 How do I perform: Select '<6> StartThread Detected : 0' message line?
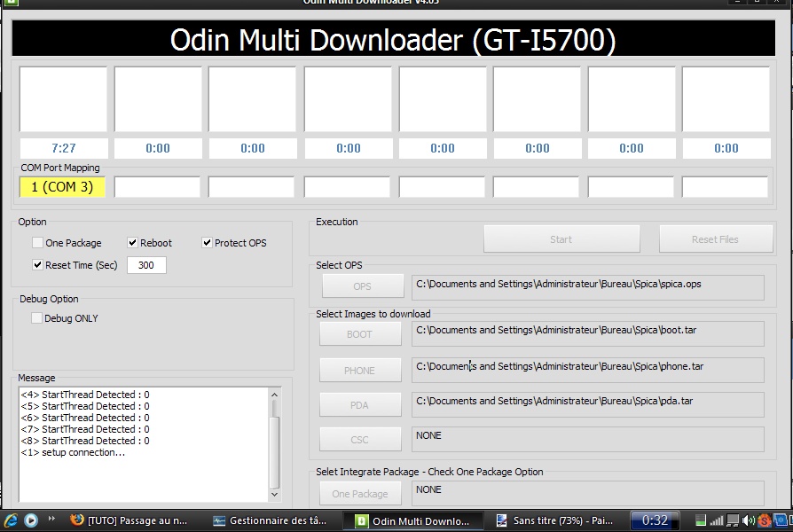pyautogui.click(x=85, y=418)
